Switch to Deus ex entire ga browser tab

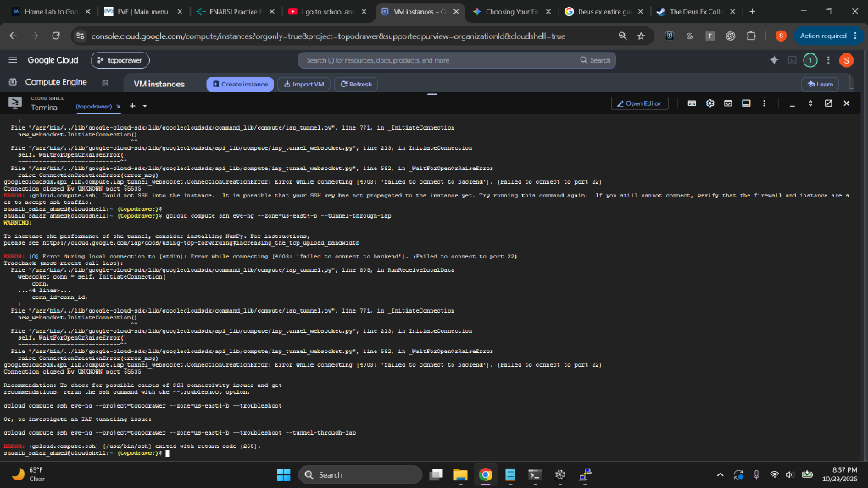603,12
